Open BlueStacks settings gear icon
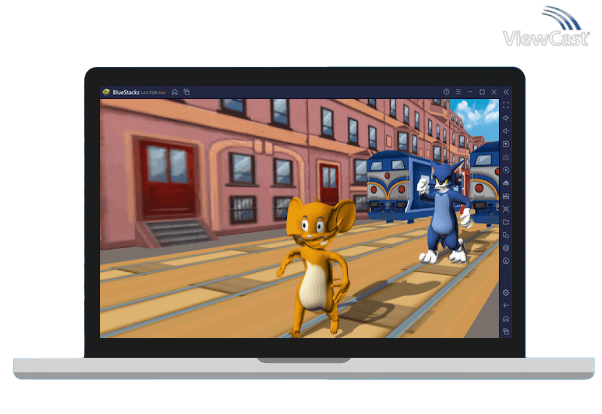 pyautogui.click(x=506, y=293)
